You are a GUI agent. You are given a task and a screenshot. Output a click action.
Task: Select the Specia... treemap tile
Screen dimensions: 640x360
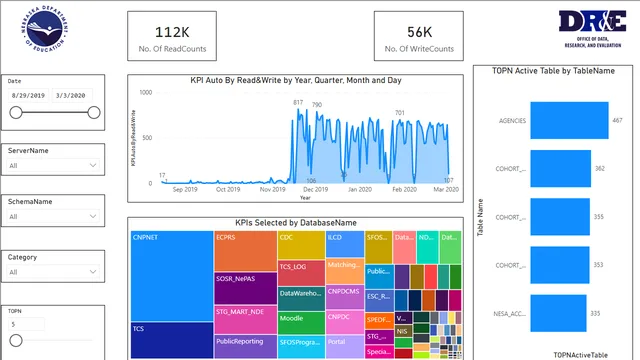point(379,352)
